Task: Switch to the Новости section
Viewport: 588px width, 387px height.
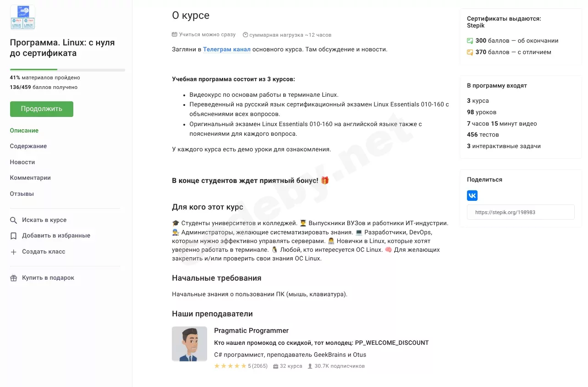Action: 22,162
